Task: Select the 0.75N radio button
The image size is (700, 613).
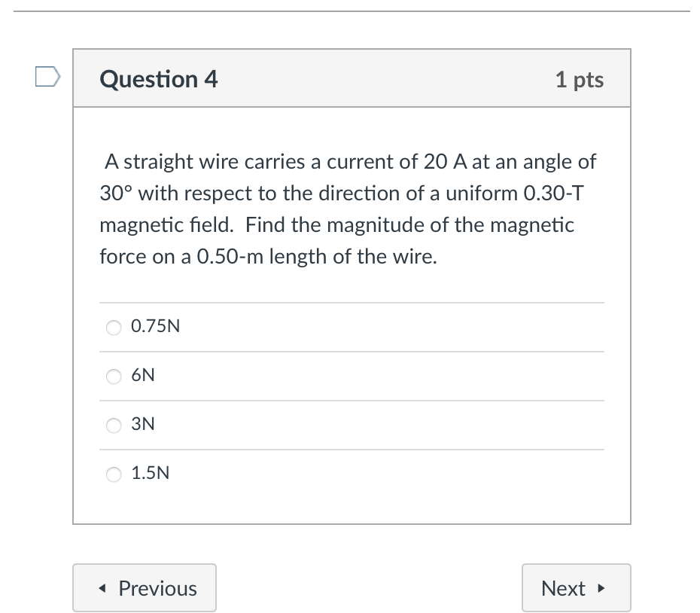Action: (x=114, y=328)
